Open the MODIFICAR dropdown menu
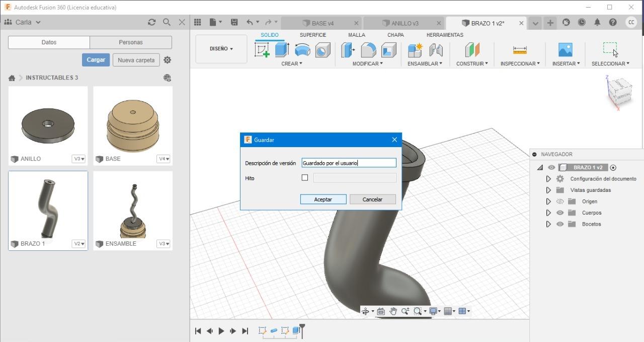The height and width of the screenshot is (342, 644). click(x=367, y=63)
